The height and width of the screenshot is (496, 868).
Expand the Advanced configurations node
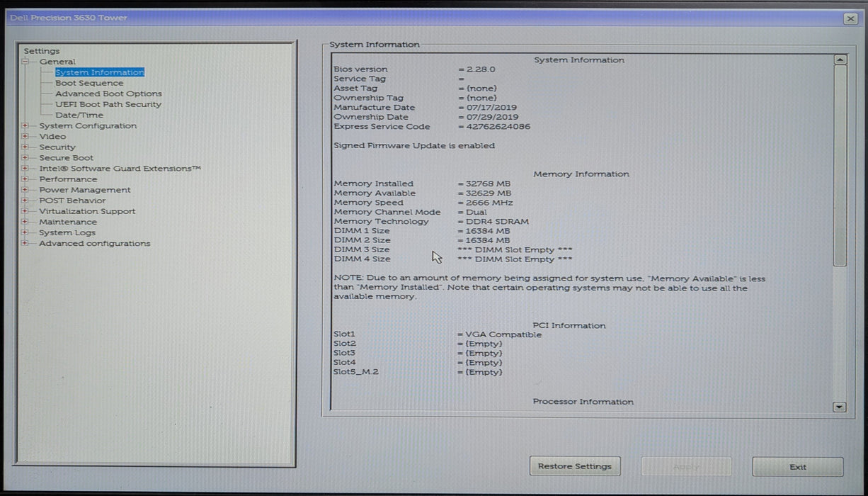tap(25, 243)
